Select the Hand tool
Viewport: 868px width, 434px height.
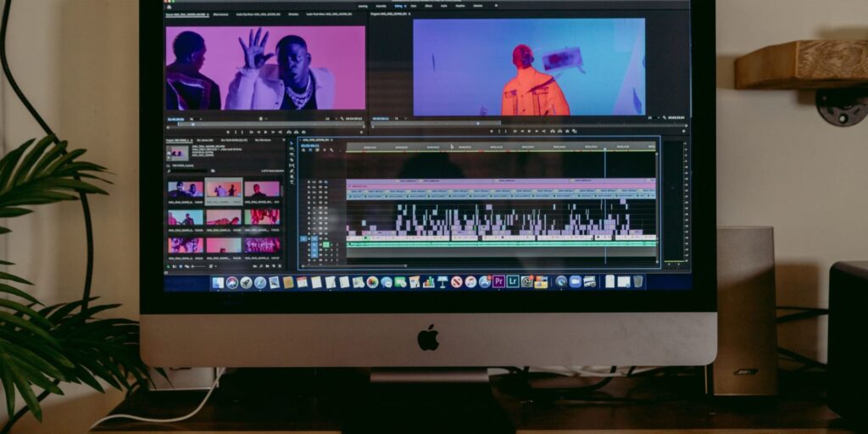pos(292,176)
